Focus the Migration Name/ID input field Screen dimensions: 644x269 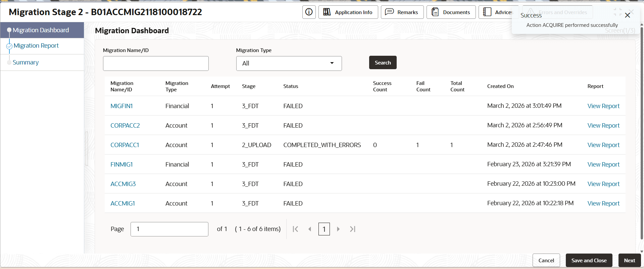click(156, 63)
